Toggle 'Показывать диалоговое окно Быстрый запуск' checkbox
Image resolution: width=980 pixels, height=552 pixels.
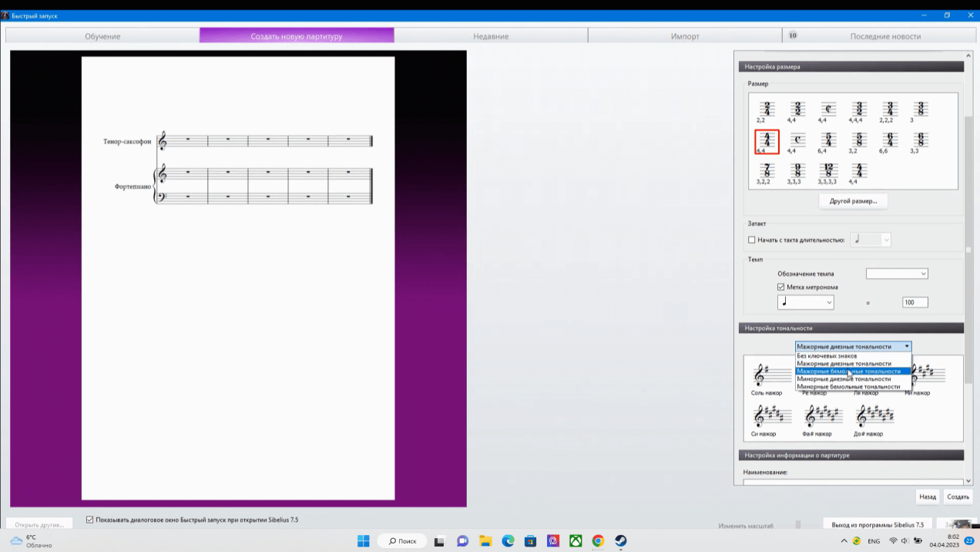(x=90, y=520)
